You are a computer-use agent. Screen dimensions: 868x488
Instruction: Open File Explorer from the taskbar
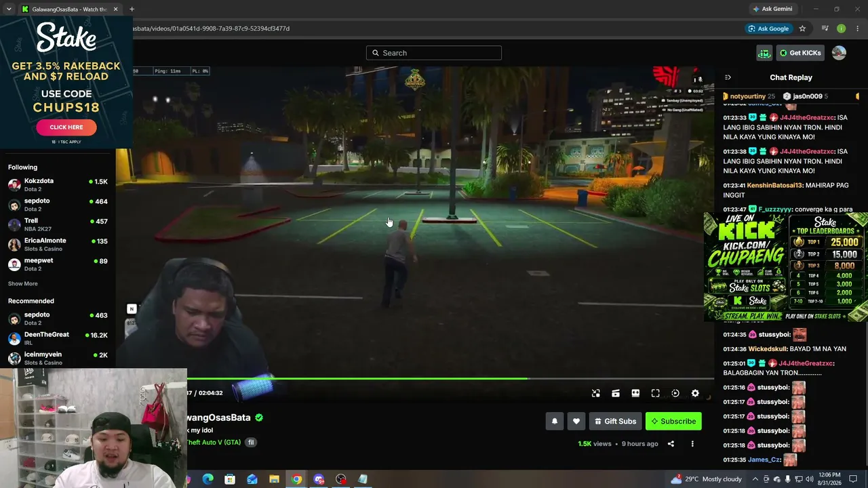click(x=274, y=479)
